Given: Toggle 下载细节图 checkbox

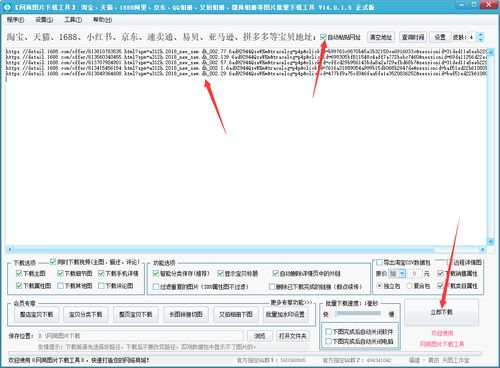Looking at the screenshot, I should click(x=60, y=274).
